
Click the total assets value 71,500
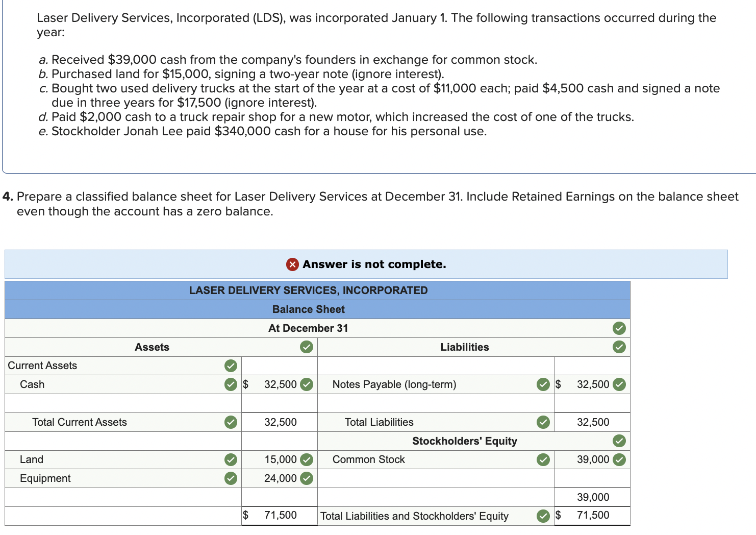coord(280,515)
